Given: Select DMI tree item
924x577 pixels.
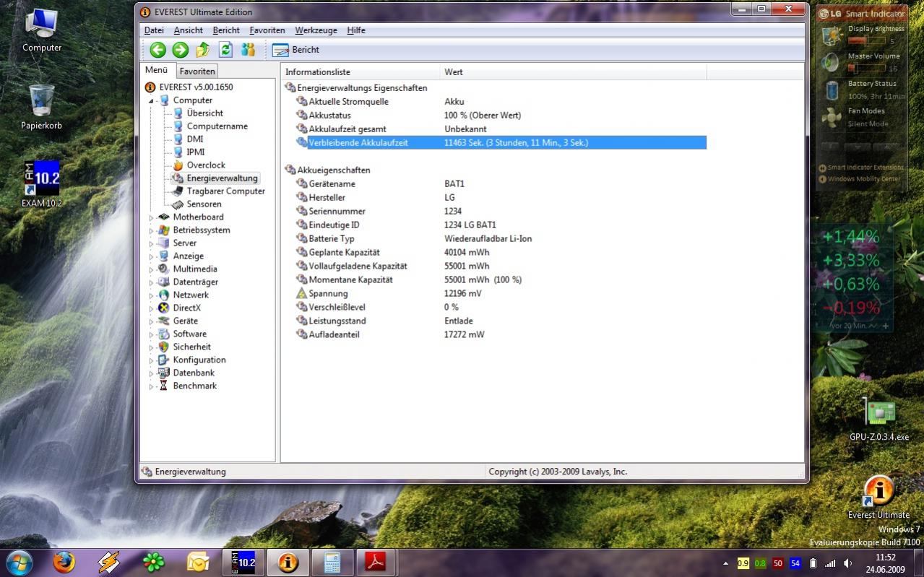Looking at the screenshot, I should click(x=195, y=139).
